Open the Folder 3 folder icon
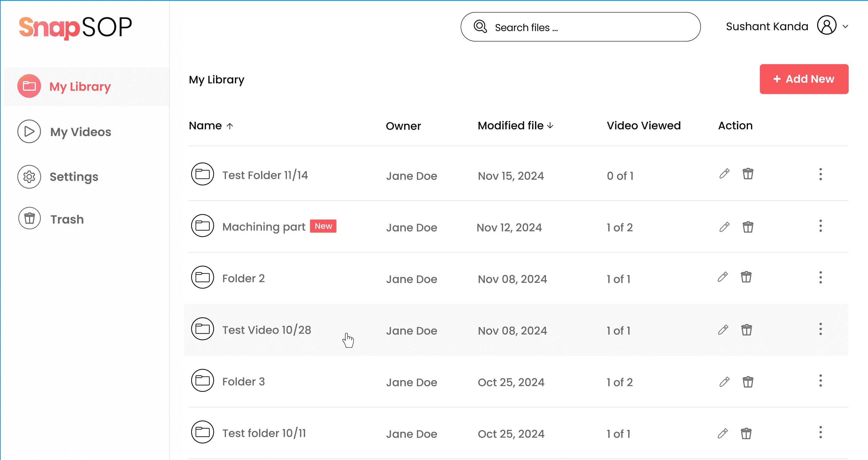Screen dimensions: 868x460 pyautogui.click(x=202, y=381)
